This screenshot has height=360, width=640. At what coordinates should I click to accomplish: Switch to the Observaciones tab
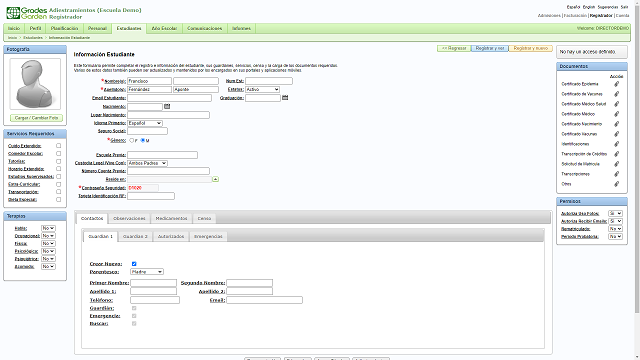point(129,219)
